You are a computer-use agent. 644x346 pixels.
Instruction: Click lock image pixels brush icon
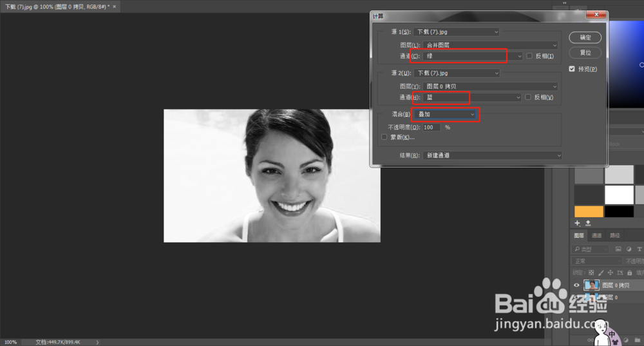tap(601, 273)
